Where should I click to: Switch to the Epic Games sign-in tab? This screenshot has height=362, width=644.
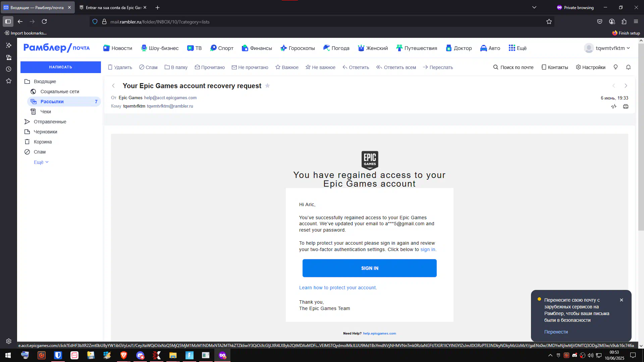coord(113,7)
